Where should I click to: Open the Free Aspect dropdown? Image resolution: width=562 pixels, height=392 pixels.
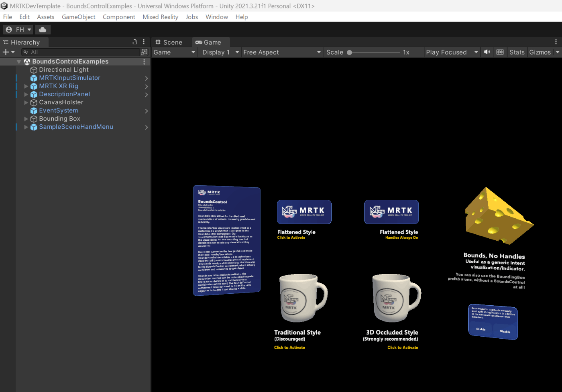[x=282, y=52]
